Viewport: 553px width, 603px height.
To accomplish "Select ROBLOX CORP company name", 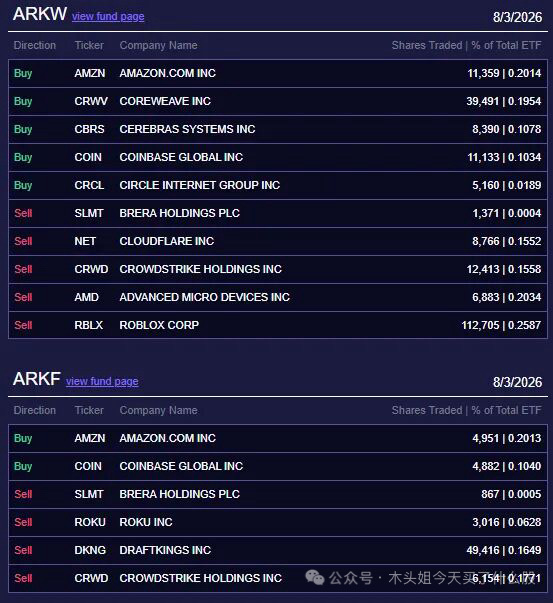I will (x=159, y=325).
